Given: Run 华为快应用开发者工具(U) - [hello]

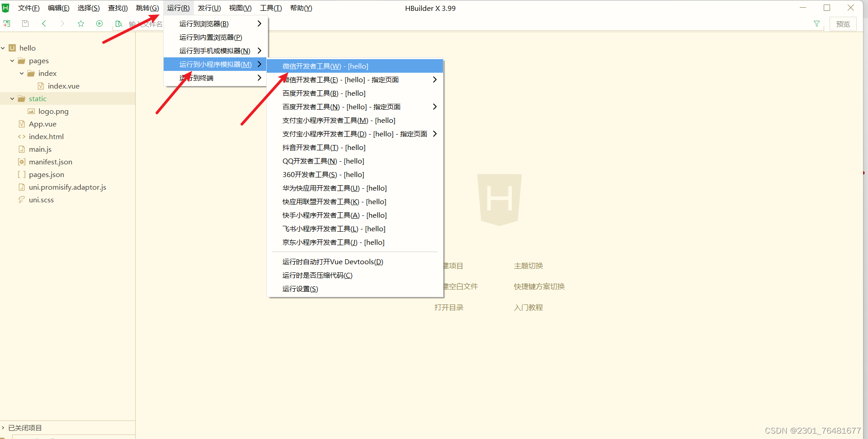Looking at the screenshot, I should [355, 188].
